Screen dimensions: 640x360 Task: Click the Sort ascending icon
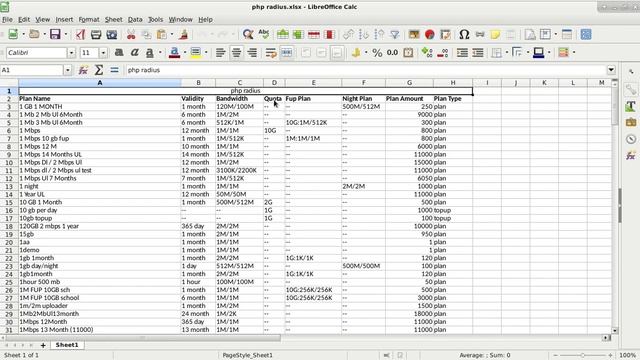tap(364, 34)
